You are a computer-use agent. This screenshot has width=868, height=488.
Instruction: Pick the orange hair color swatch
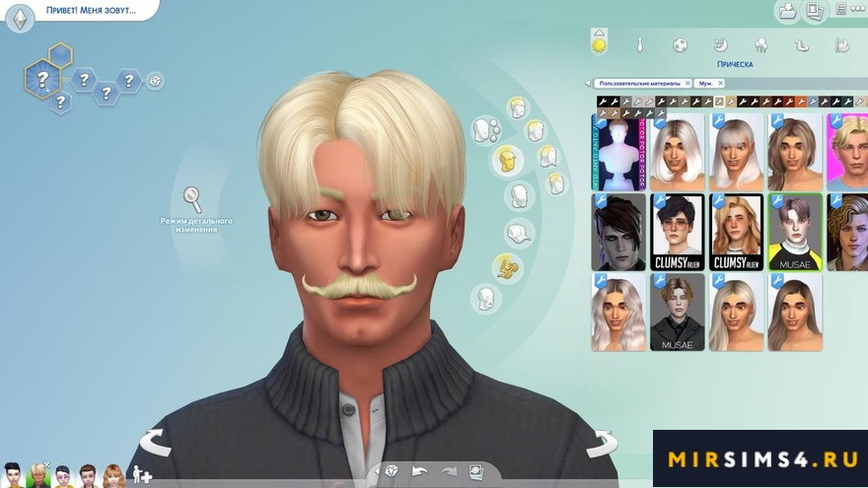[x=801, y=102]
